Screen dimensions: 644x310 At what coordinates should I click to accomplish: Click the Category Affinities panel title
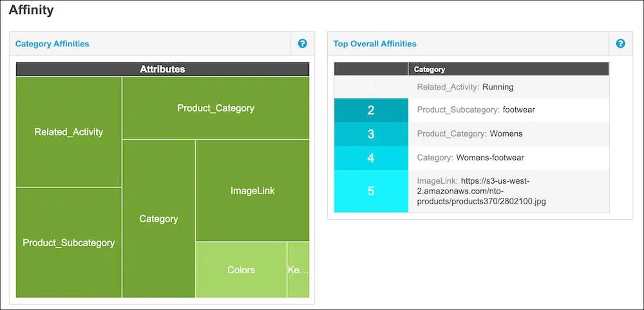click(x=52, y=44)
